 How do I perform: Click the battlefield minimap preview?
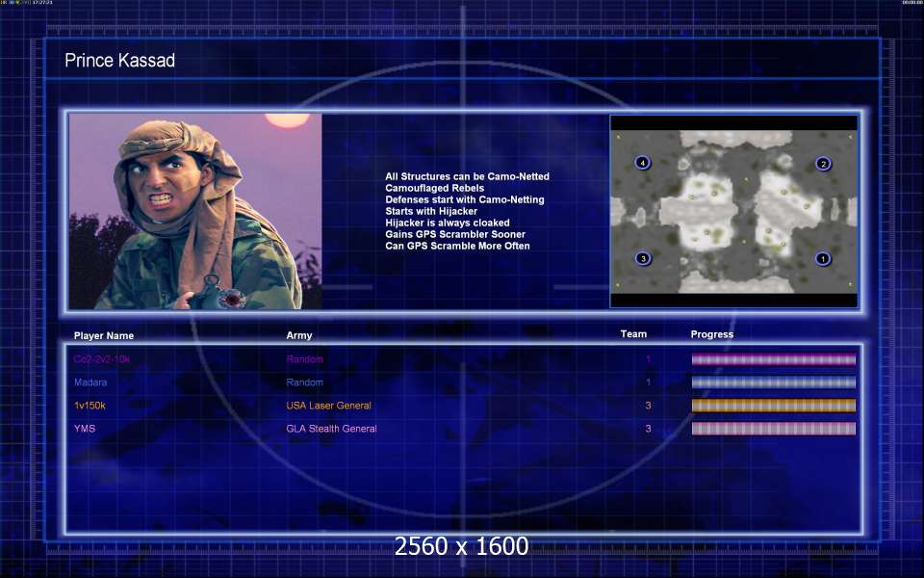click(733, 211)
